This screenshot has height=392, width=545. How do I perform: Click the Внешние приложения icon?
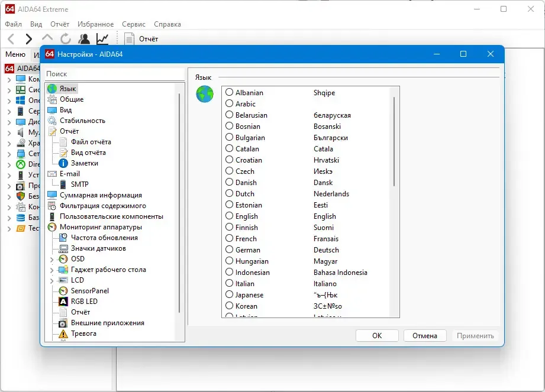click(x=63, y=323)
